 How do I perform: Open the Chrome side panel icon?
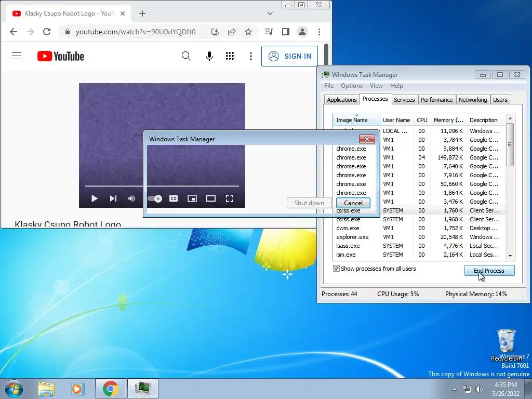[x=286, y=32]
